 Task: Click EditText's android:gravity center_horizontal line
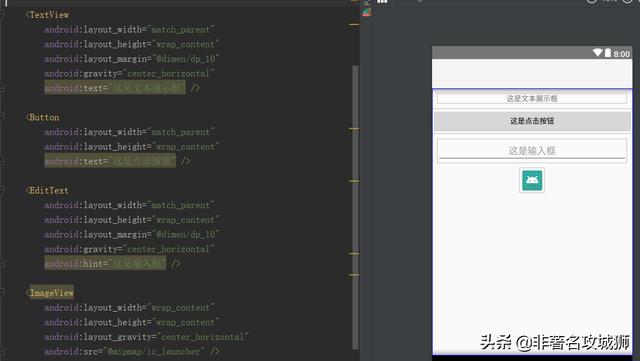[x=129, y=249]
